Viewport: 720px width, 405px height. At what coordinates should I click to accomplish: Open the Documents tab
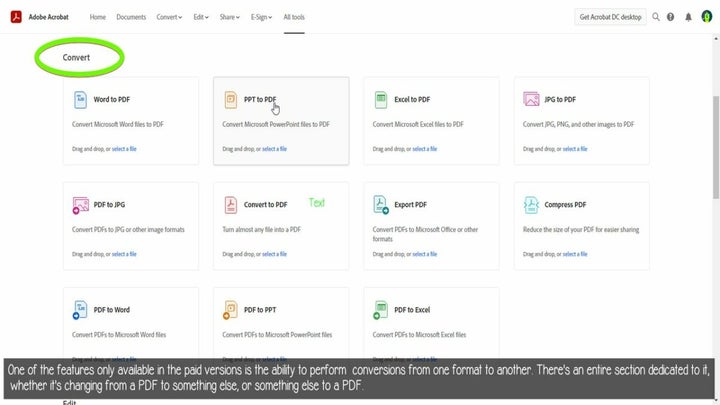pos(131,17)
